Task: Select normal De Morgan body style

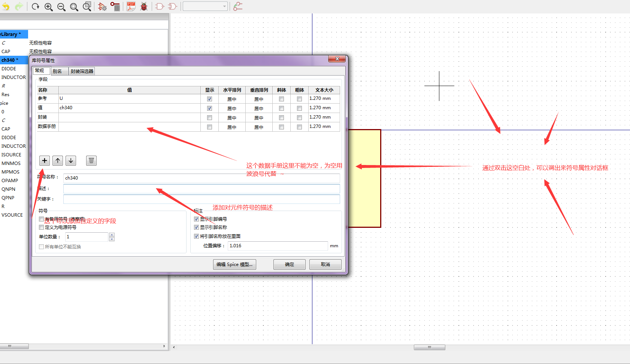Action: (160, 6)
